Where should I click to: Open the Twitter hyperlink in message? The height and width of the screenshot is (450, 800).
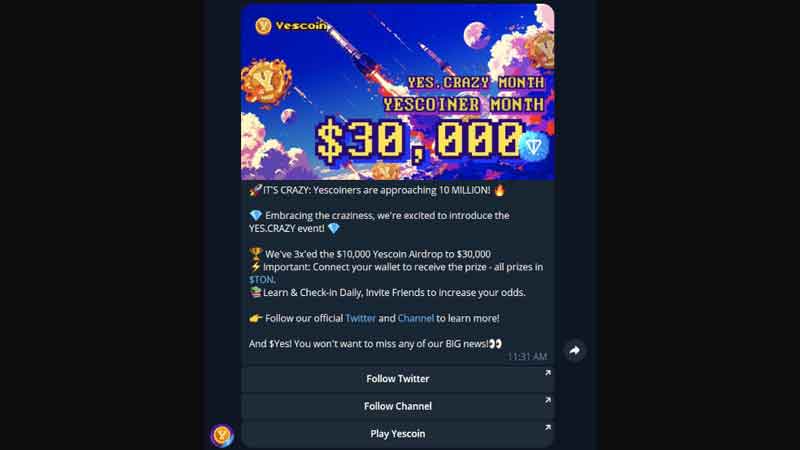360,318
